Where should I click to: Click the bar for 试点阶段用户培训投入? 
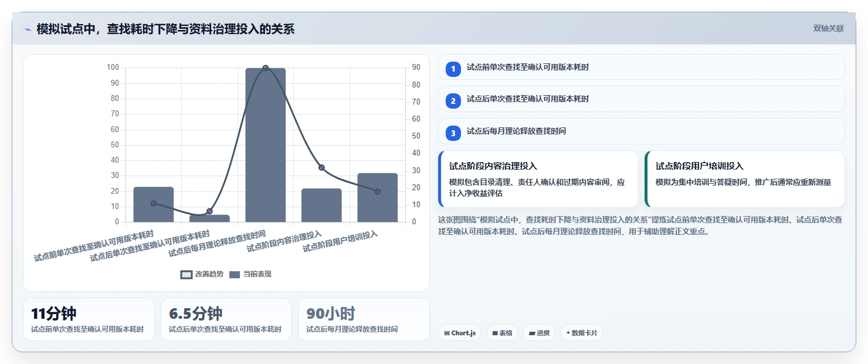[x=378, y=198]
